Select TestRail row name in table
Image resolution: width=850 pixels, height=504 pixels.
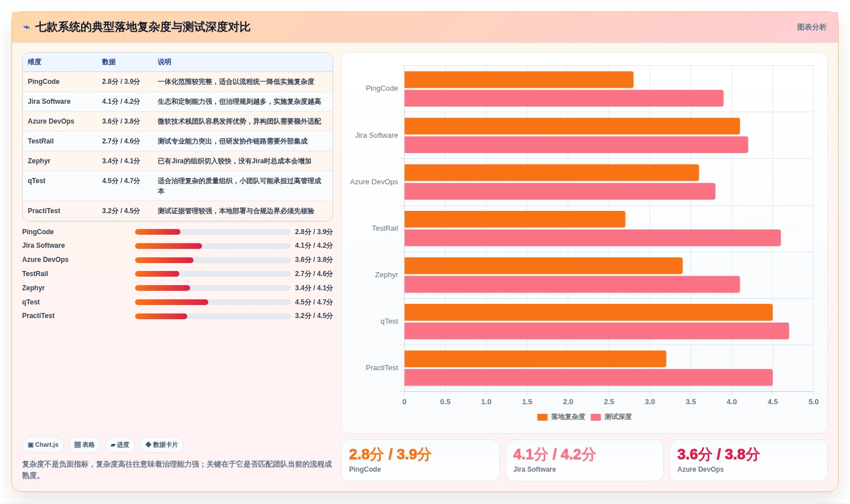pos(41,141)
